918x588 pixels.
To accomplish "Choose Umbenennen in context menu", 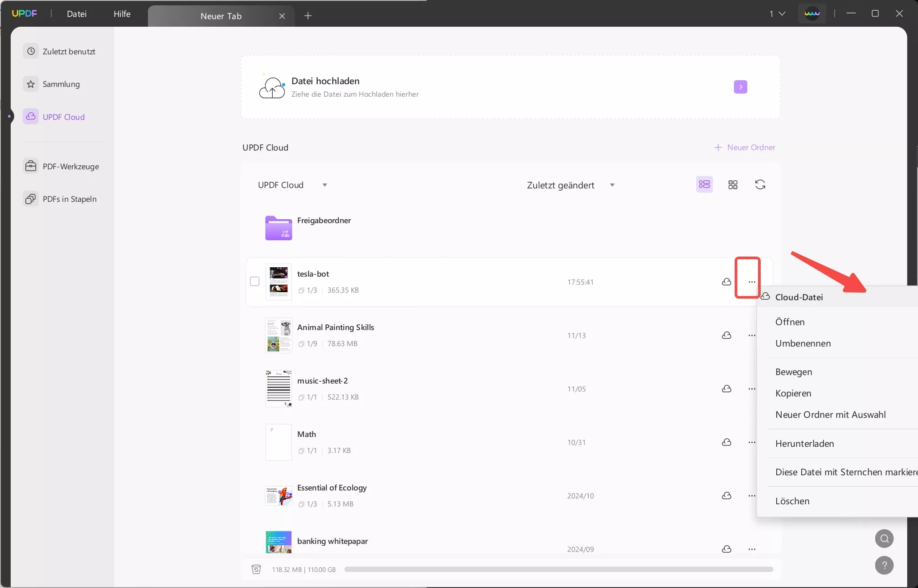I will 803,343.
